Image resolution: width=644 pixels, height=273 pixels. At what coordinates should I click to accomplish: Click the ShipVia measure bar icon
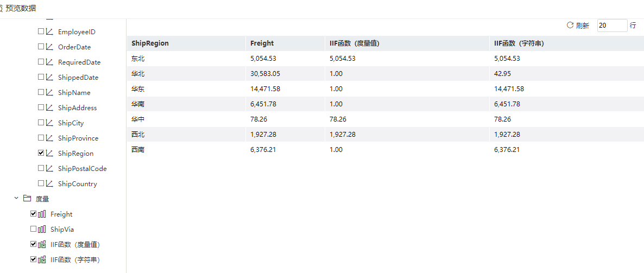(x=42, y=229)
